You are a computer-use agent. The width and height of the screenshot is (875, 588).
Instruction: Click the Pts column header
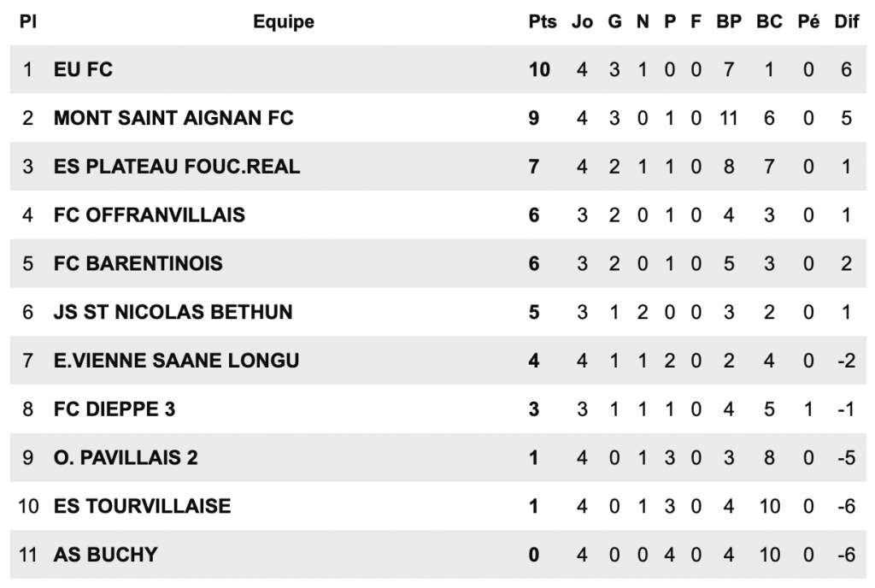(x=542, y=22)
